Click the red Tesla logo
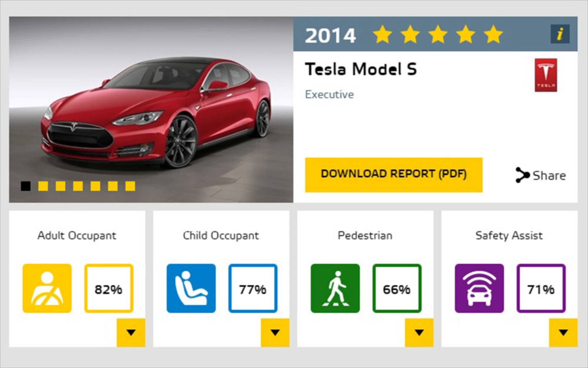This screenshot has width=588, height=368. [546, 75]
